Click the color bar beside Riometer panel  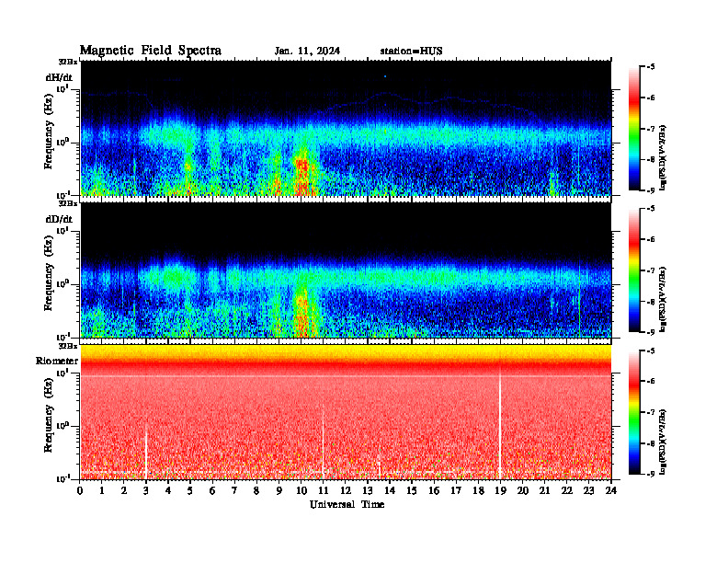click(634, 412)
